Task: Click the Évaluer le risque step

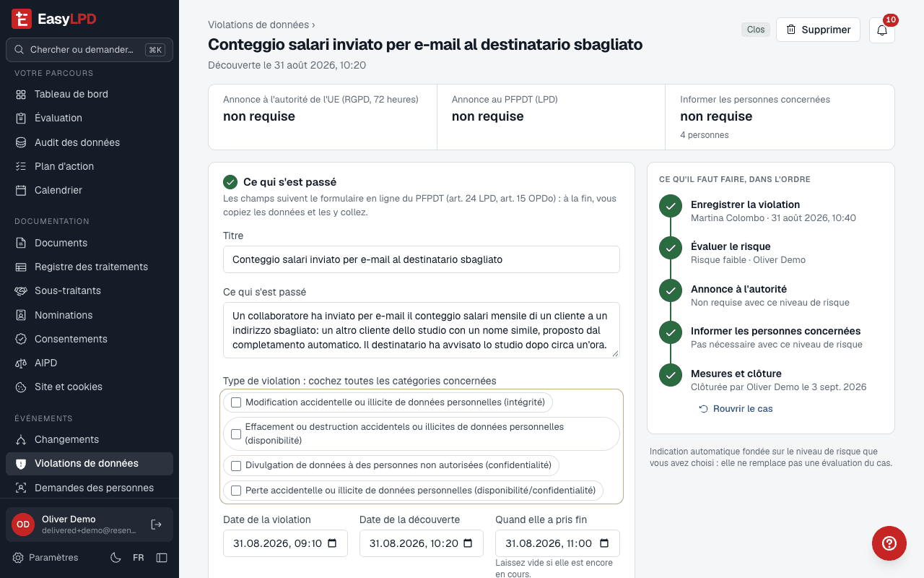Action: click(731, 246)
